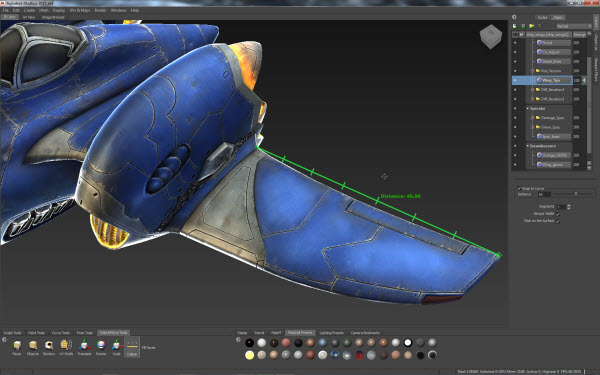Click the round options icon above the Layers panel

pos(514,17)
